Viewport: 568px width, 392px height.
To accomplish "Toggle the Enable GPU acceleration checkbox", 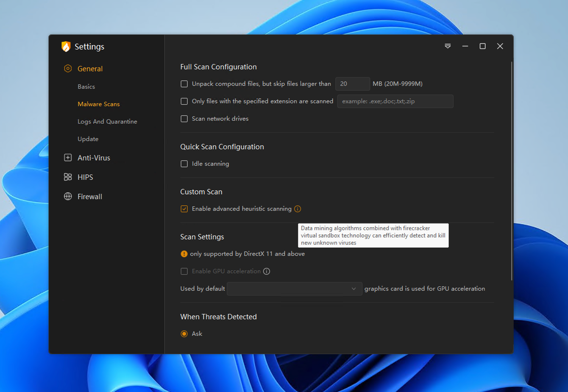I will coord(184,271).
